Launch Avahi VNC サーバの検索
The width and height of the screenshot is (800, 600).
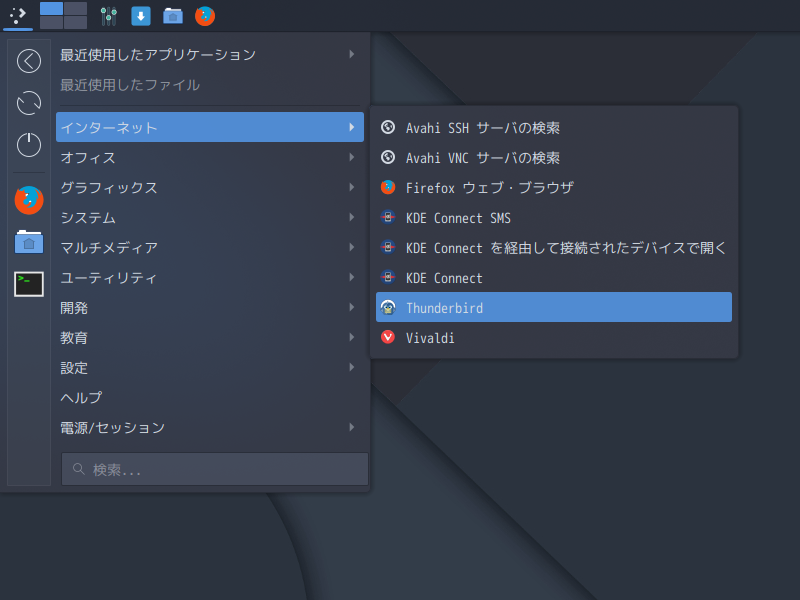tap(554, 157)
